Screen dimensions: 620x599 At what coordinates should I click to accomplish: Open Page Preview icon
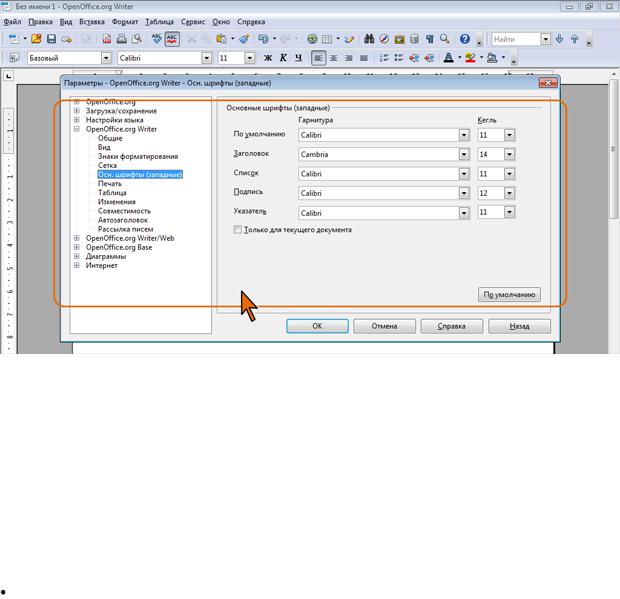click(x=137, y=39)
